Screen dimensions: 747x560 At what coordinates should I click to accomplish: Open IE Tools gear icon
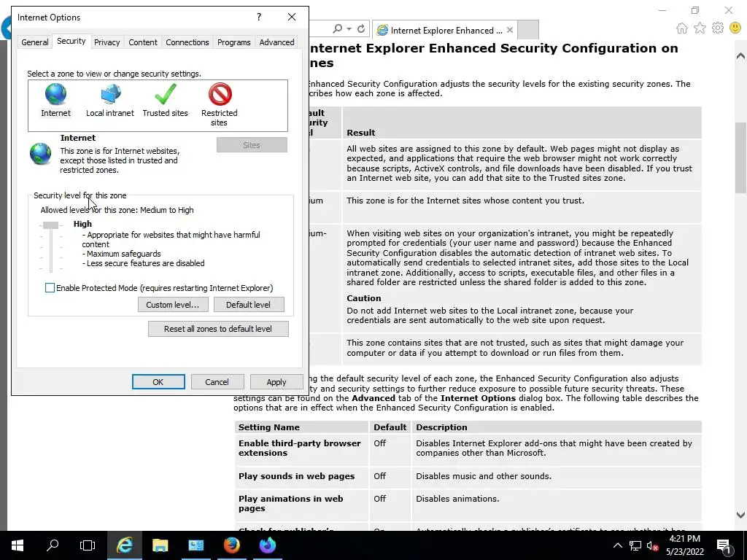coord(718,28)
